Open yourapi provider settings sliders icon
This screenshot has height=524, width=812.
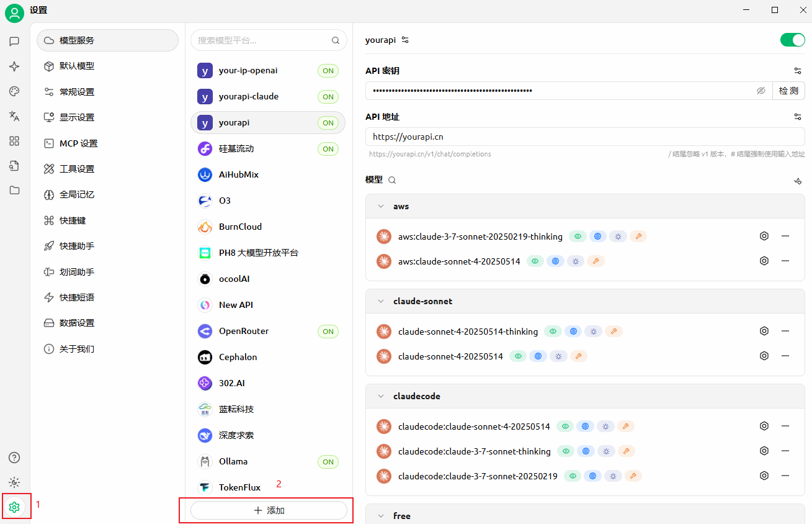pos(405,40)
